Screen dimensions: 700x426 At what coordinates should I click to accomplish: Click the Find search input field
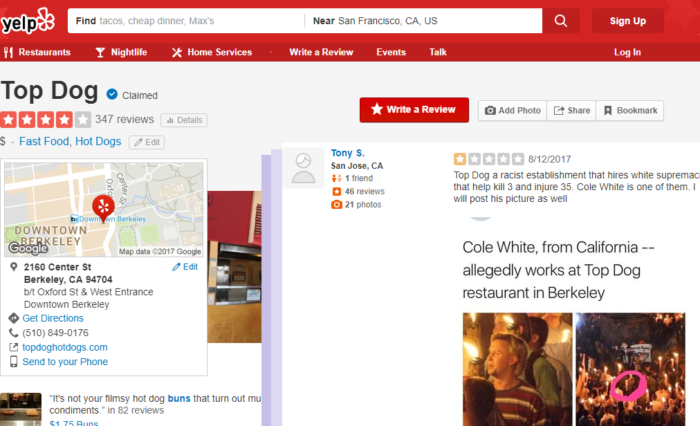tap(186, 21)
